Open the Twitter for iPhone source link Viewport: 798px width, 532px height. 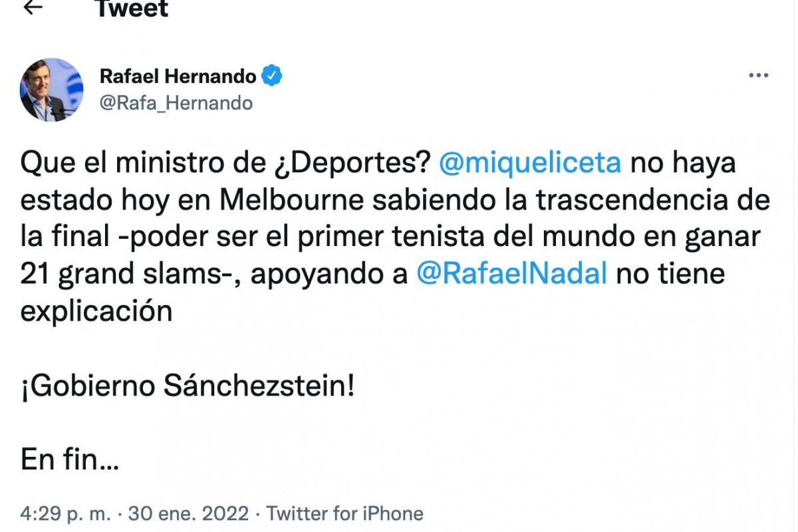(x=344, y=514)
